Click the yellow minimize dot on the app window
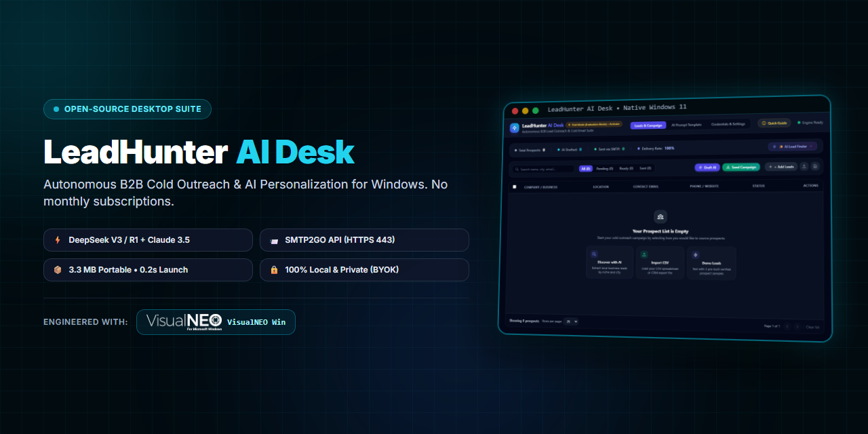868x434 pixels. [x=525, y=111]
